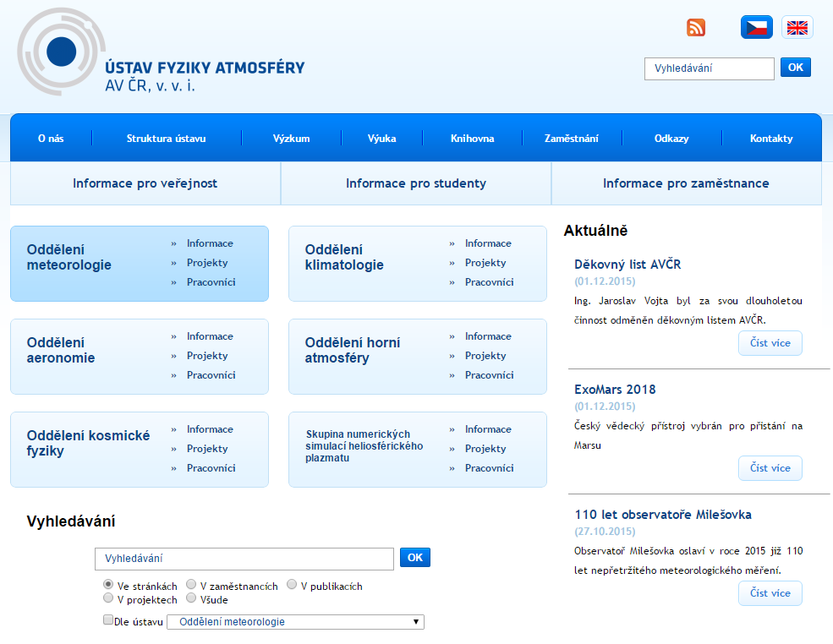Switch to 'Informace pro studenty' tab
This screenshot has height=644, width=833.
click(415, 183)
